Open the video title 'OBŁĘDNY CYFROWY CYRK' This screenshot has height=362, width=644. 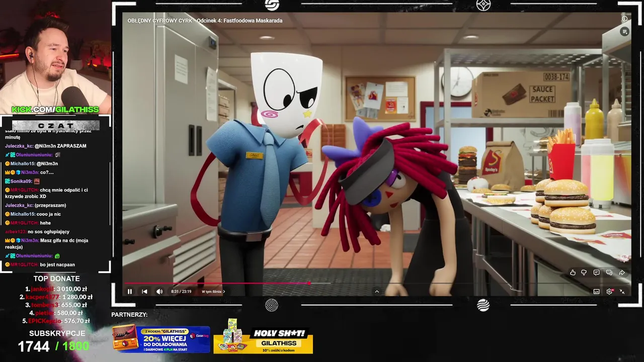point(205,21)
